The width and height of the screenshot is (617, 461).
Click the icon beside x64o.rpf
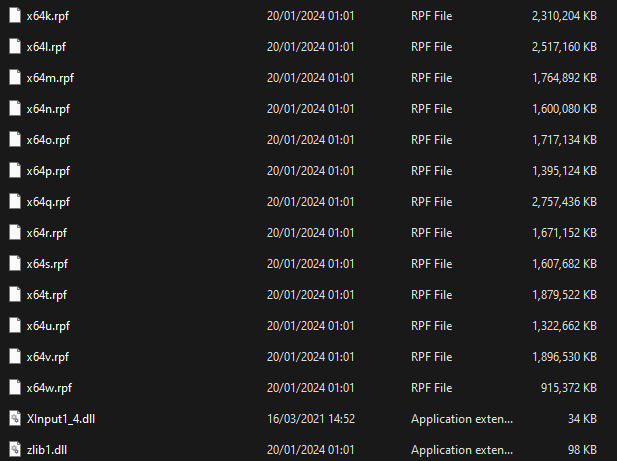point(15,140)
